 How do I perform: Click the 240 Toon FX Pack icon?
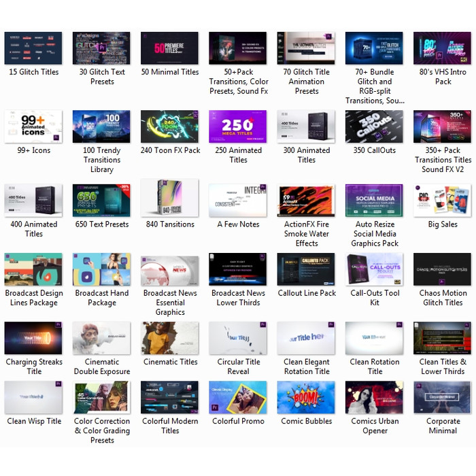(170, 126)
